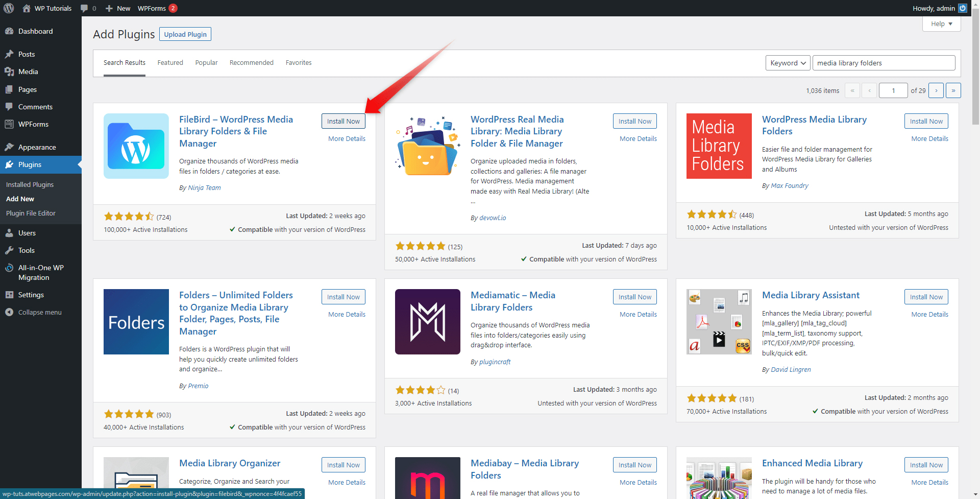
Task: Click the Media Library Assistant thumbnail
Action: pyautogui.click(x=719, y=322)
